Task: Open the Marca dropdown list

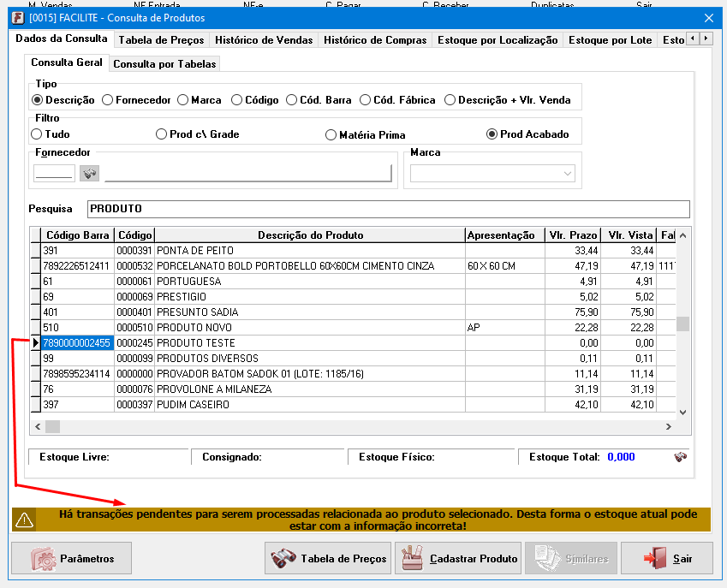Action: [568, 174]
